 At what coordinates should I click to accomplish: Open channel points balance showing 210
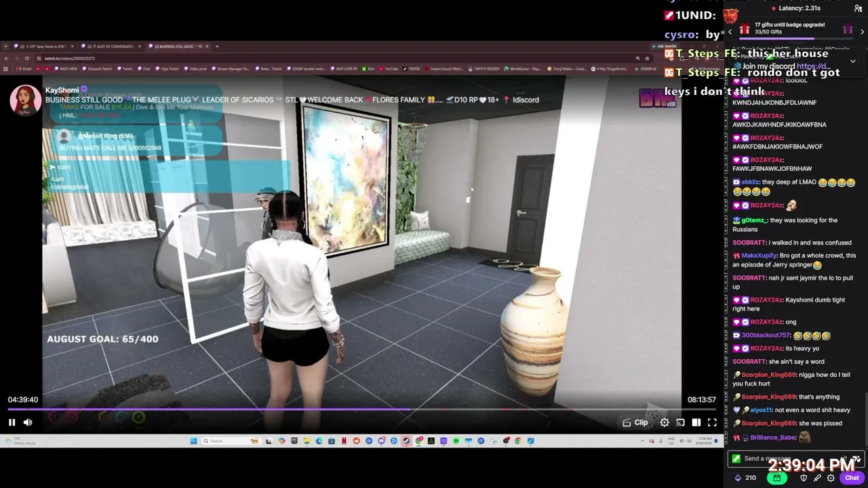coord(745,478)
